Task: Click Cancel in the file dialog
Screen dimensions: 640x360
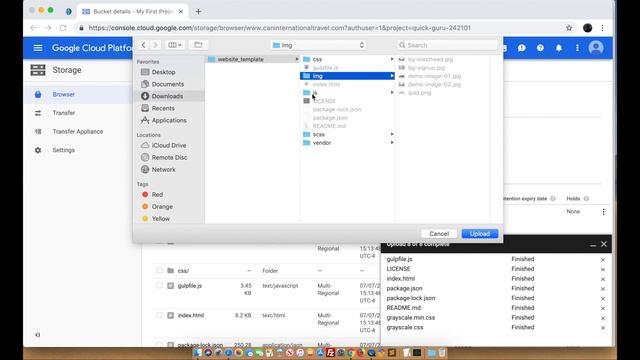Action: [x=439, y=234]
